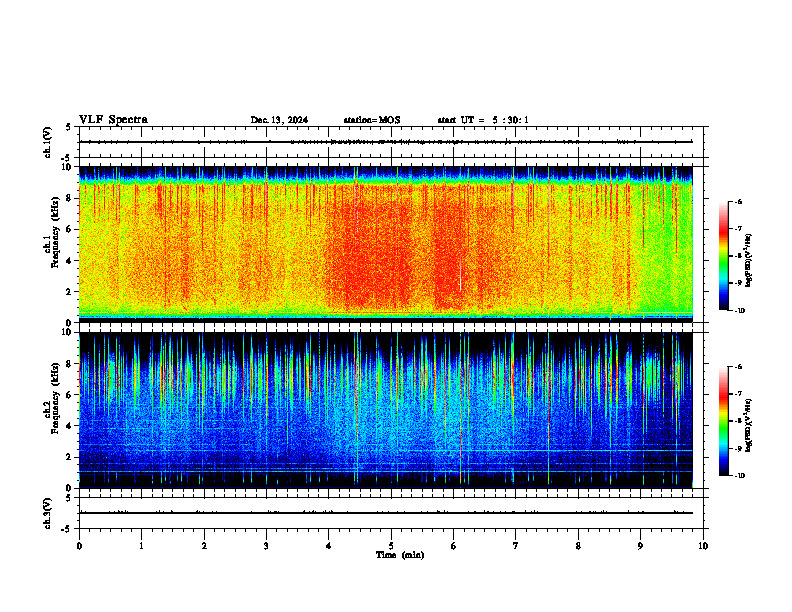Click tick label "1" on the time axis
The image size is (792, 612).
[141, 546]
